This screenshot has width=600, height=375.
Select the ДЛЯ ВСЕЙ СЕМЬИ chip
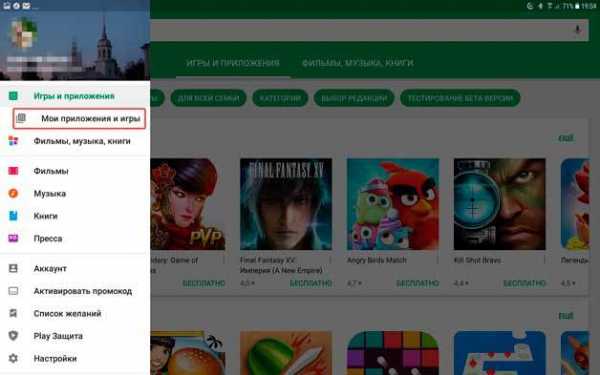coord(209,98)
